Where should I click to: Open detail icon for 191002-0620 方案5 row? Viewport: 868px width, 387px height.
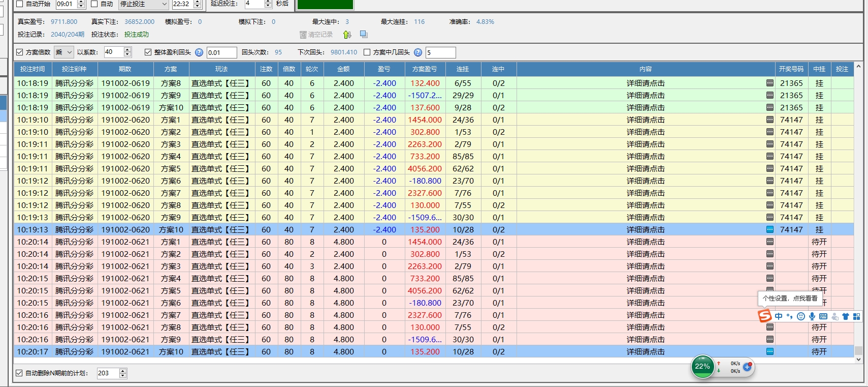[770, 168]
